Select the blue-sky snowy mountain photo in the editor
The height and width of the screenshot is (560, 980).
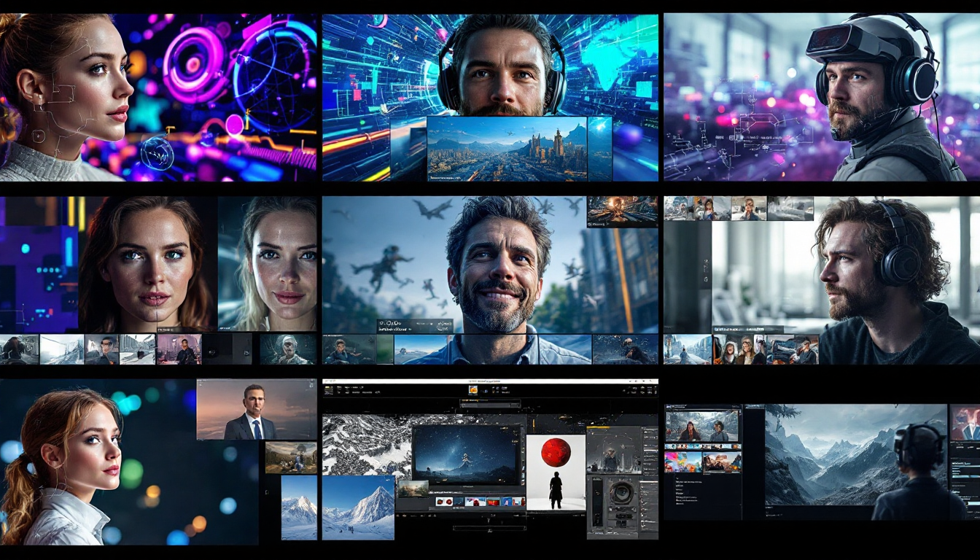[x=358, y=507]
